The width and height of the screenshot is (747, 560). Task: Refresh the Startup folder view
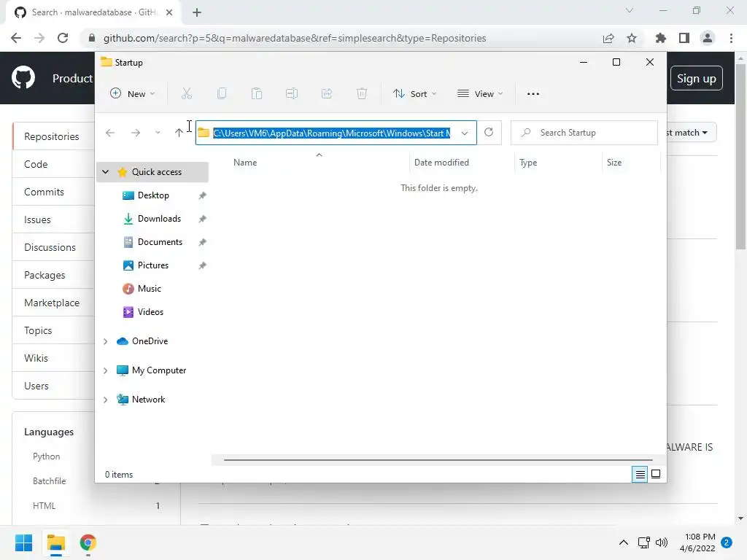point(489,133)
